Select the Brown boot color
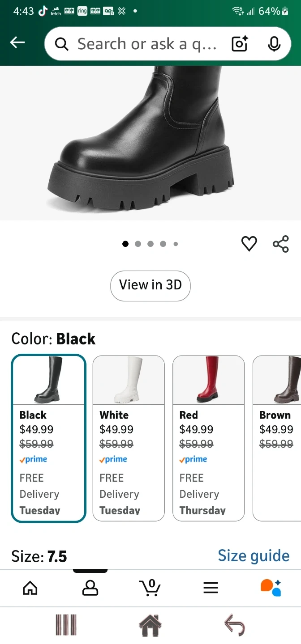Screen dimensions: 301x644 (x=278, y=438)
